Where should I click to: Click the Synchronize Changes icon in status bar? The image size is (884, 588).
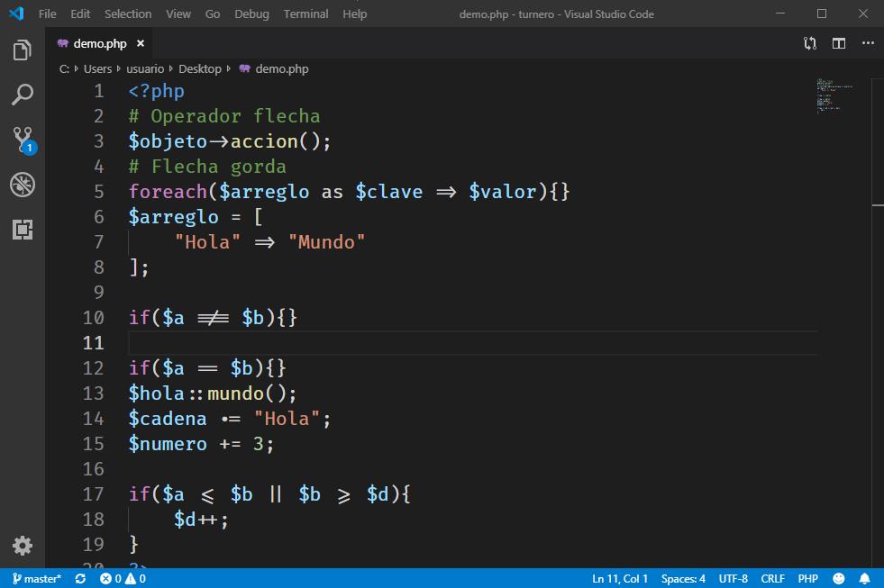coord(80,578)
